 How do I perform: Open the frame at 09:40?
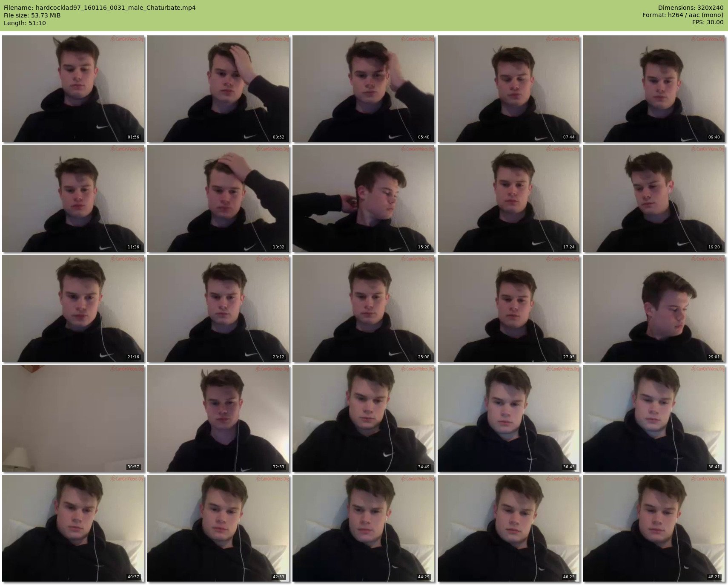(x=654, y=89)
